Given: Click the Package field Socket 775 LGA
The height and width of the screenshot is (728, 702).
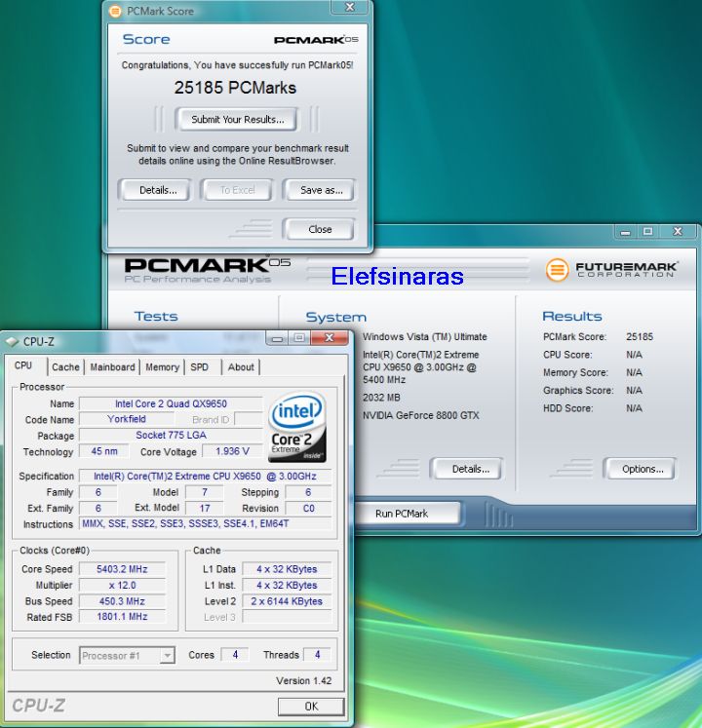Looking at the screenshot, I should coord(171,435).
